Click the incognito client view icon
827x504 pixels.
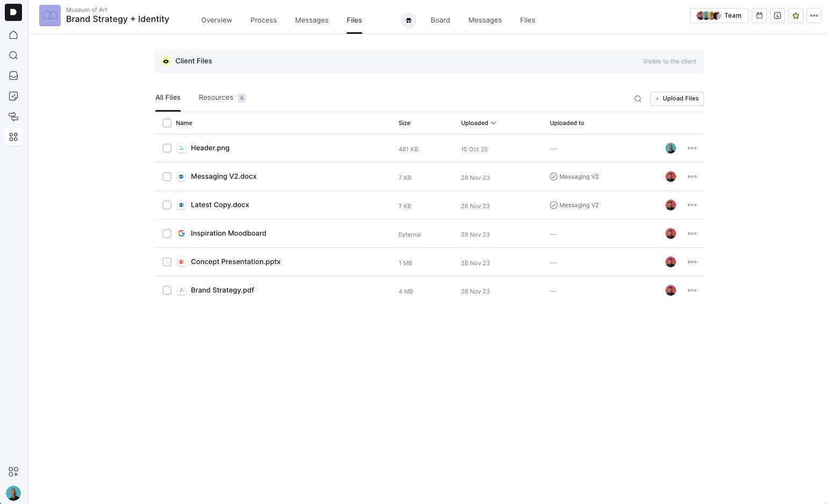pyautogui.click(x=409, y=20)
